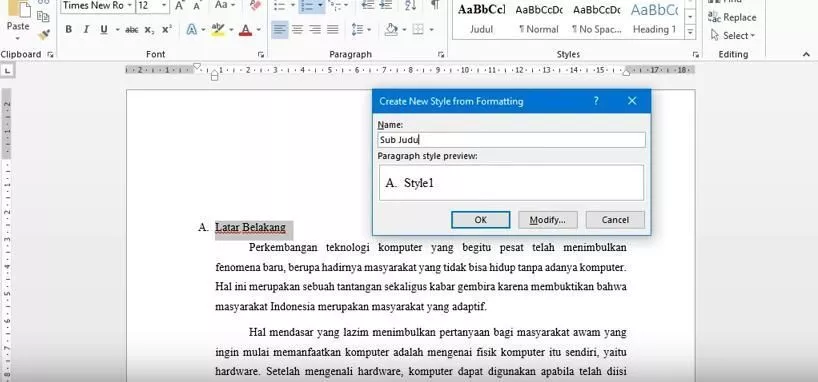Click the heading text Latar Belakang
Viewport: 818px width, 382px height.
[250, 228]
